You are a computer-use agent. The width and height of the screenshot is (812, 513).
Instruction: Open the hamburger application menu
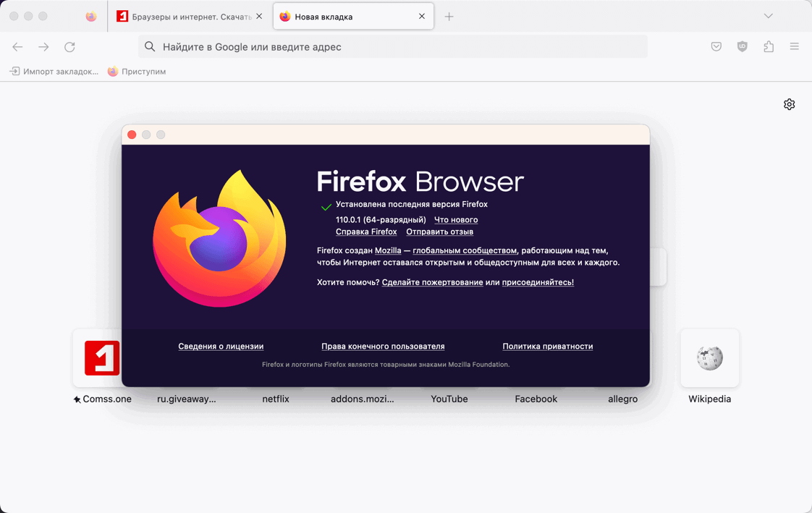pyautogui.click(x=795, y=46)
